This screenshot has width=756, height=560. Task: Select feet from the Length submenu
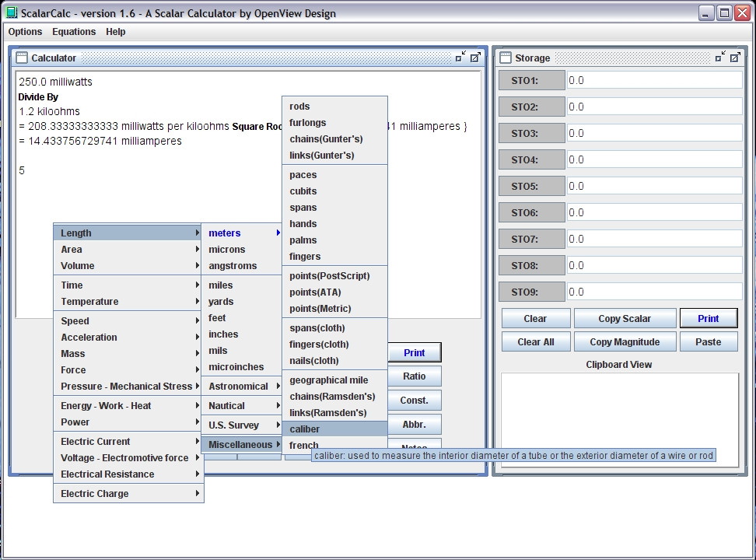[x=241, y=318]
